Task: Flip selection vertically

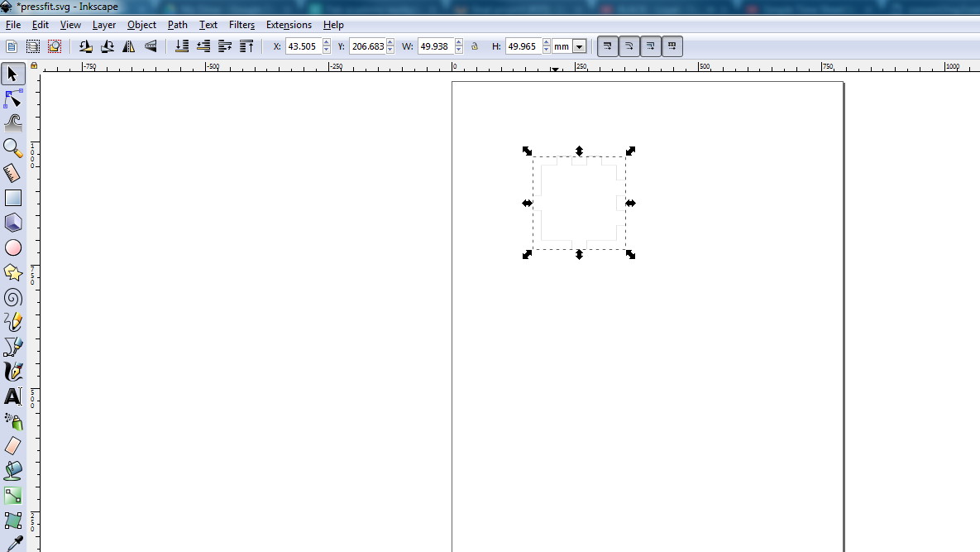Action: click(x=151, y=46)
